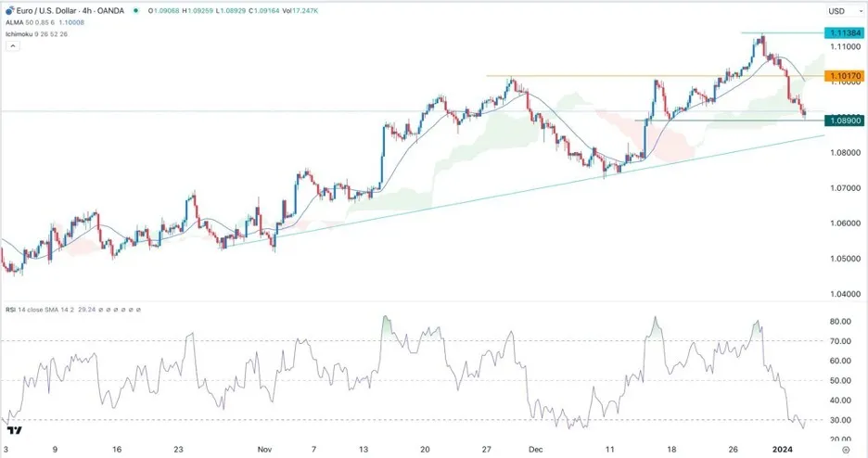This screenshot has height=458, width=868.
Task: Click the EUR/USD currency pair flag icon
Action: click(10, 10)
